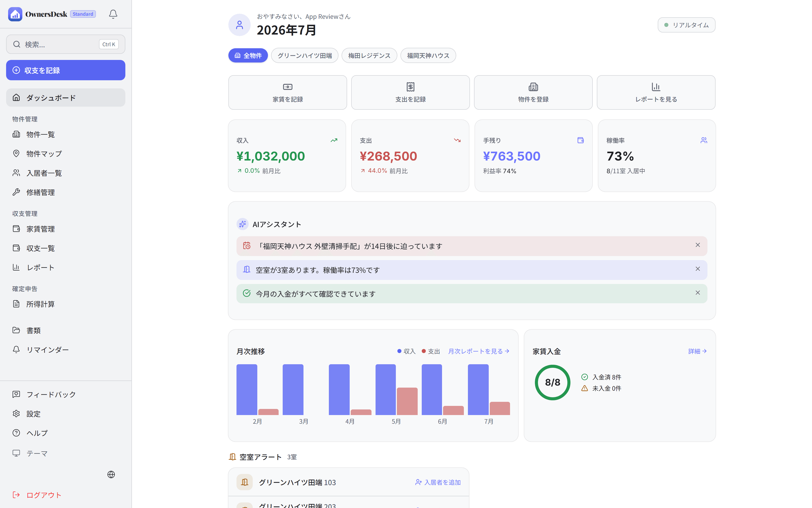The image size is (812, 508).
Task: Dismiss the 空室が3室あります message
Action: 698,269
